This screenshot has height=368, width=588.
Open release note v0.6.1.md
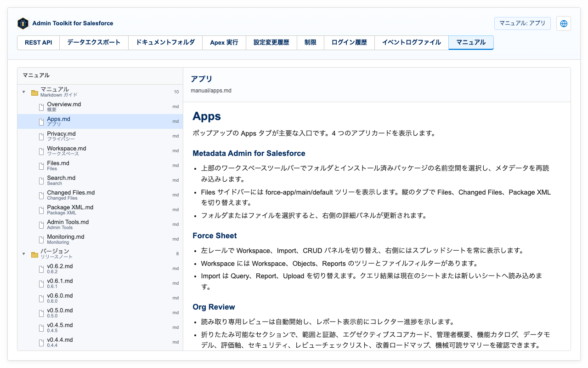(x=100, y=283)
